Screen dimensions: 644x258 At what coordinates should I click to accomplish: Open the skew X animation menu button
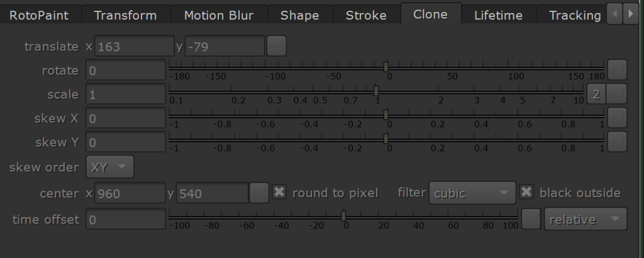click(618, 118)
